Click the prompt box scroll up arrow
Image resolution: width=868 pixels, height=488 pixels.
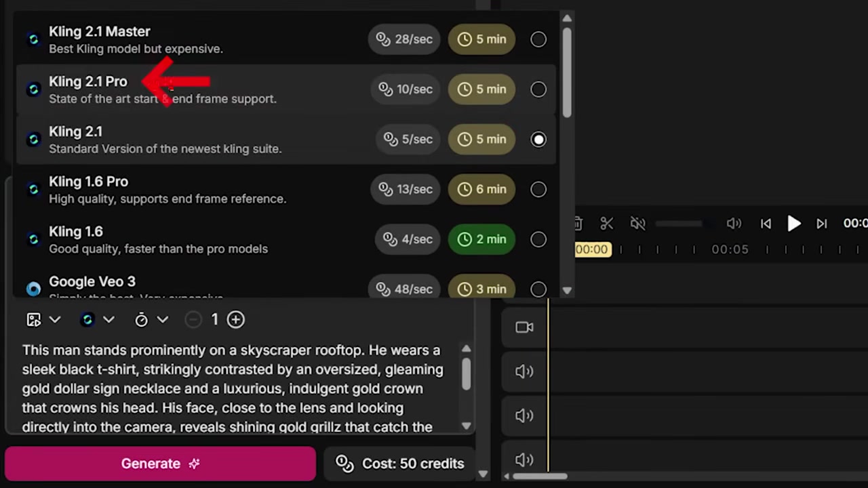click(x=466, y=349)
